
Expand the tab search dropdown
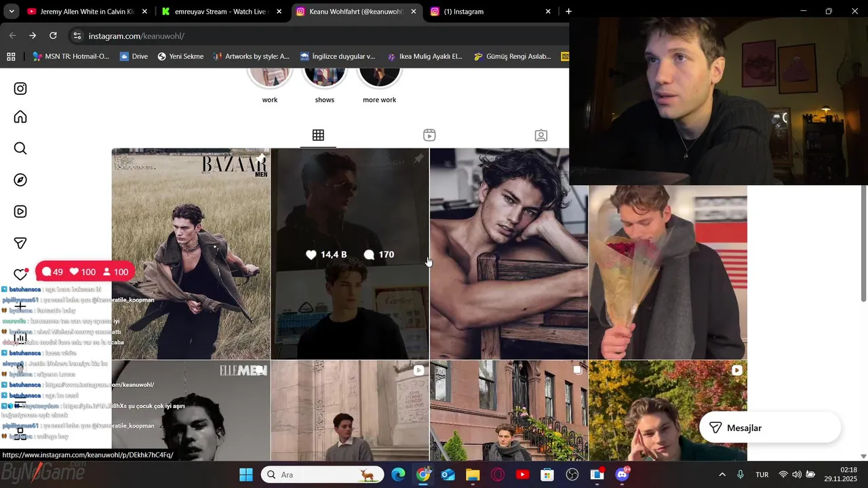coord(11,12)
